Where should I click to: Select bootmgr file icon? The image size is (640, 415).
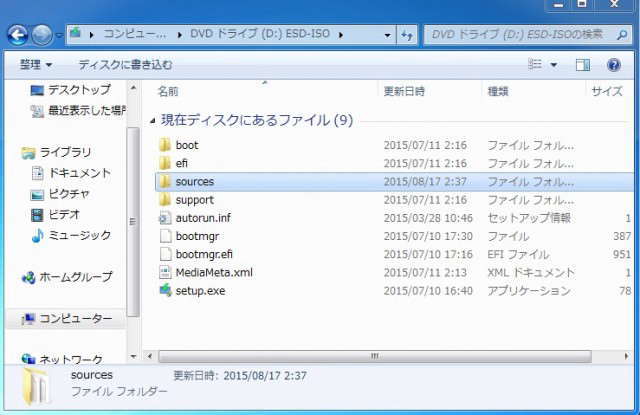165,236
